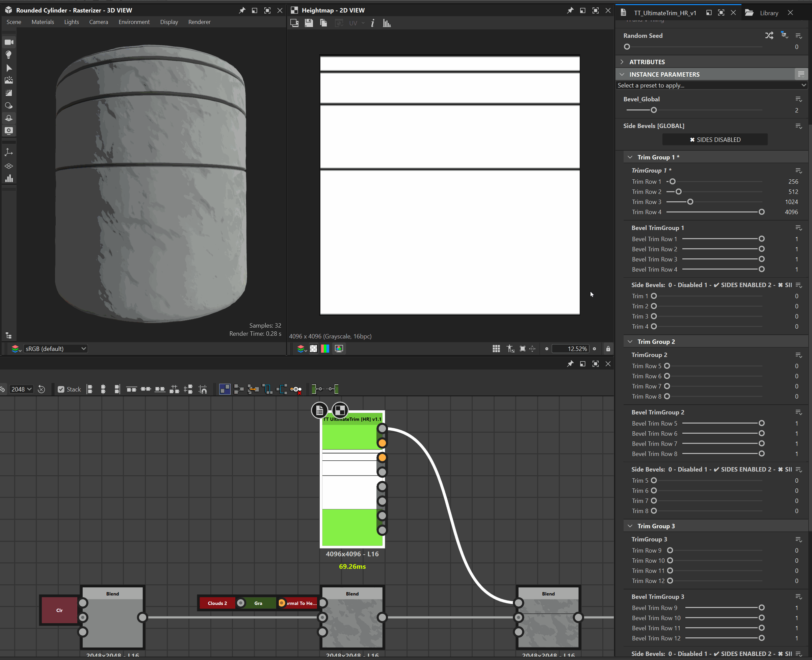Switch to the Library tab

click(768, 13)
